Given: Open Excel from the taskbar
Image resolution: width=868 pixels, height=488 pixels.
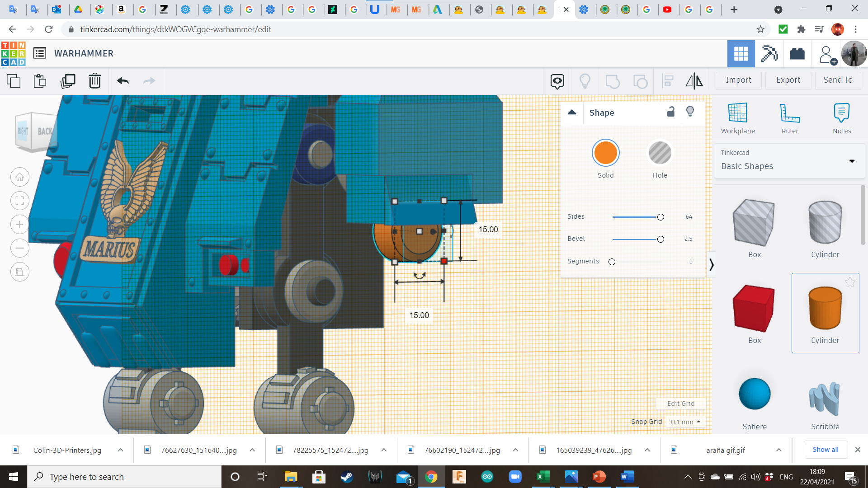Looking at the screenshot, I should point(542,477).
